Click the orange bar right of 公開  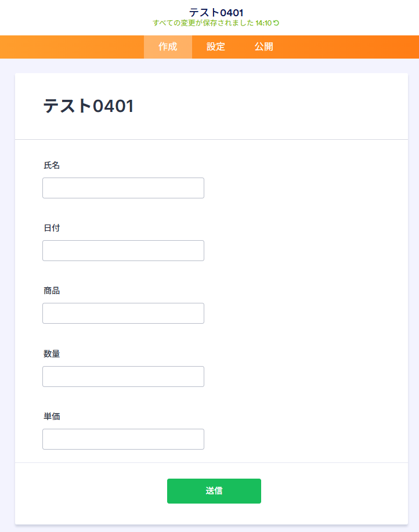[x=348, y=47]
